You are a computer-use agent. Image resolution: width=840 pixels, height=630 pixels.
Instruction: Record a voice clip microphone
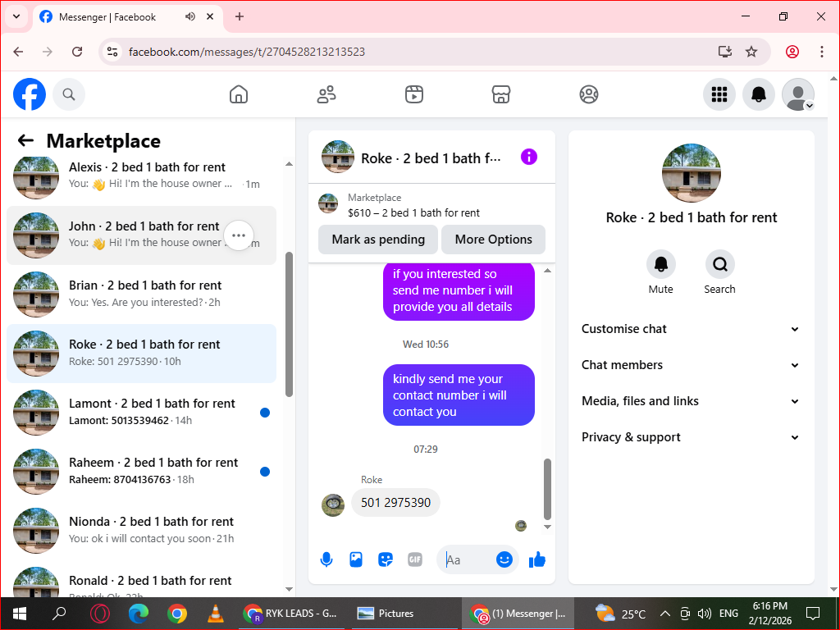[x=326, y=559]
